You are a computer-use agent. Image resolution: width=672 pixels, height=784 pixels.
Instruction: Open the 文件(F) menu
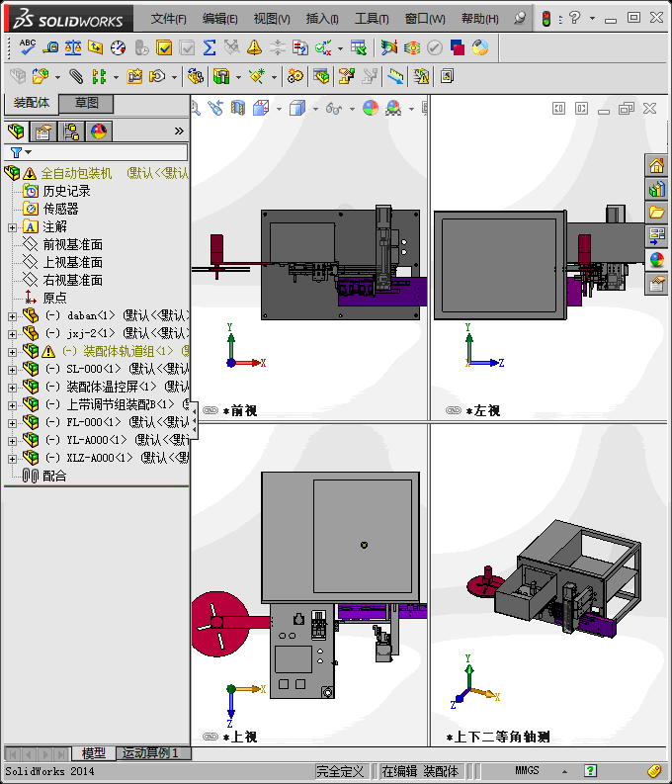point(168,19)
